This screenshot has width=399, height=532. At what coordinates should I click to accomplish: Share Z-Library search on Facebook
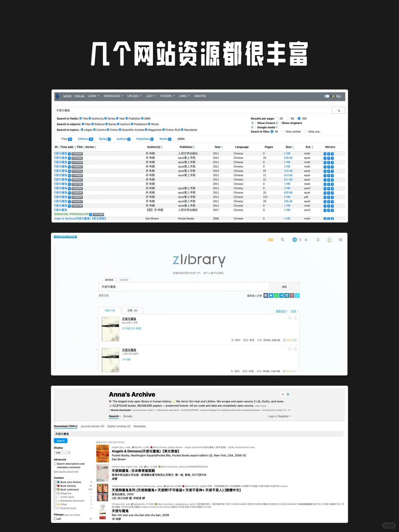coord(266,296)
